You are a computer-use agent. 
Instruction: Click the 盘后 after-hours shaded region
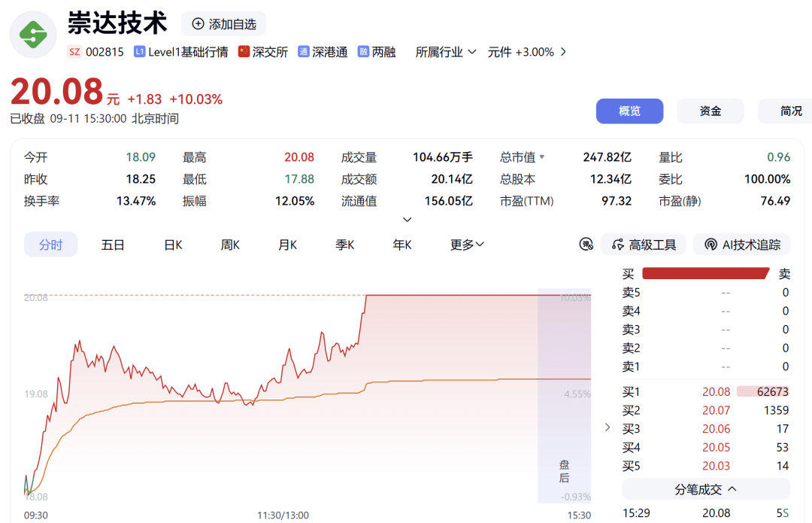coord(564,396)
